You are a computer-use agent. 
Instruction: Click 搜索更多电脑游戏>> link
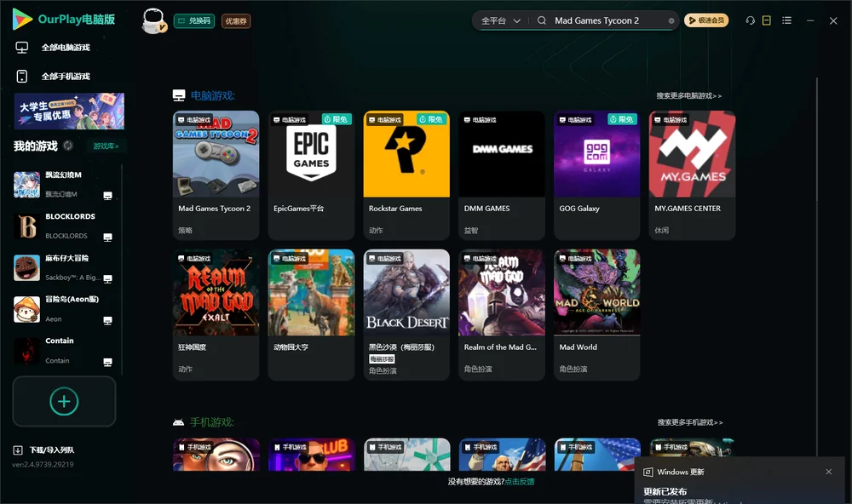689,95
